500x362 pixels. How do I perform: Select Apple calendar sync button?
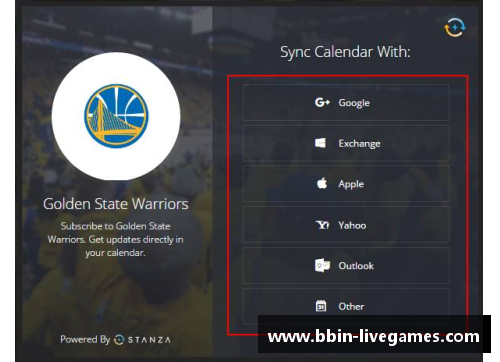point(346,184)
